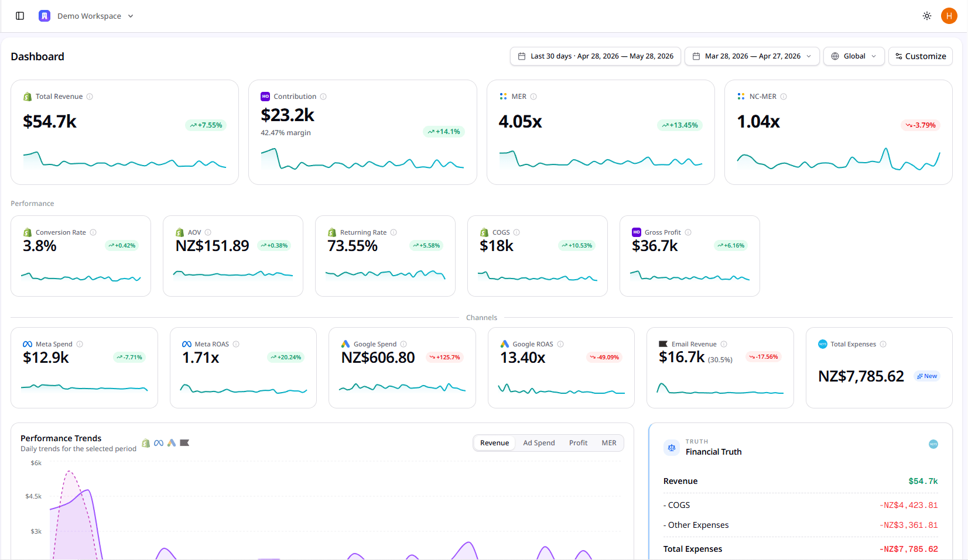Screen dimensions: 968x560
Task: Click the Klaviyo flag icon on Email Revenue card
Action: 663,344
